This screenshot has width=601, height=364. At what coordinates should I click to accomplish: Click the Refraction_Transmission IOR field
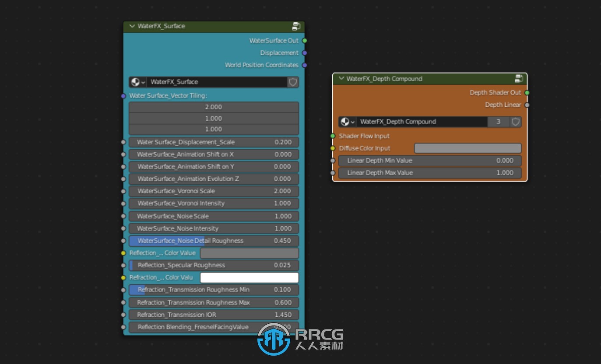[x=214, y=315]
